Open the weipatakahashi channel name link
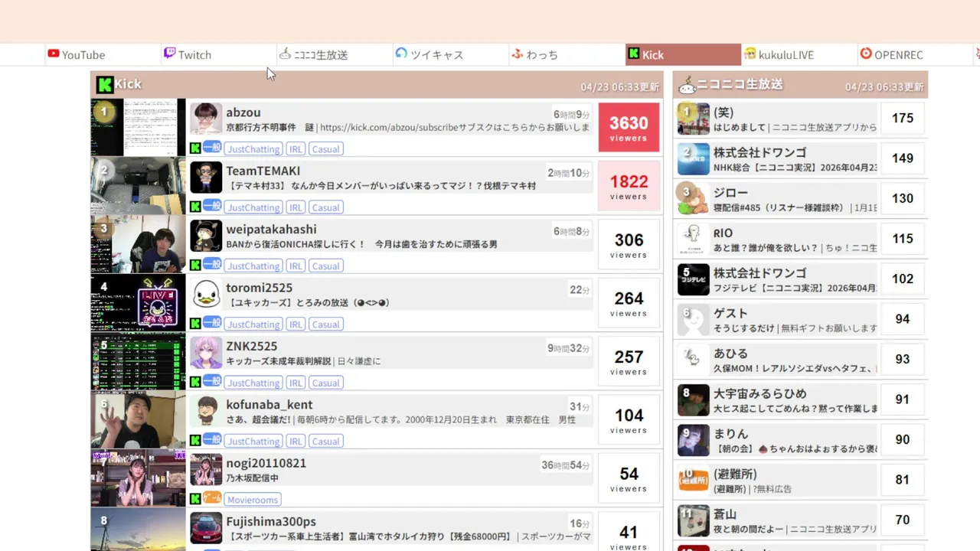Image resolution: width=980 pixels, height=551 pixels. (271, 230)
